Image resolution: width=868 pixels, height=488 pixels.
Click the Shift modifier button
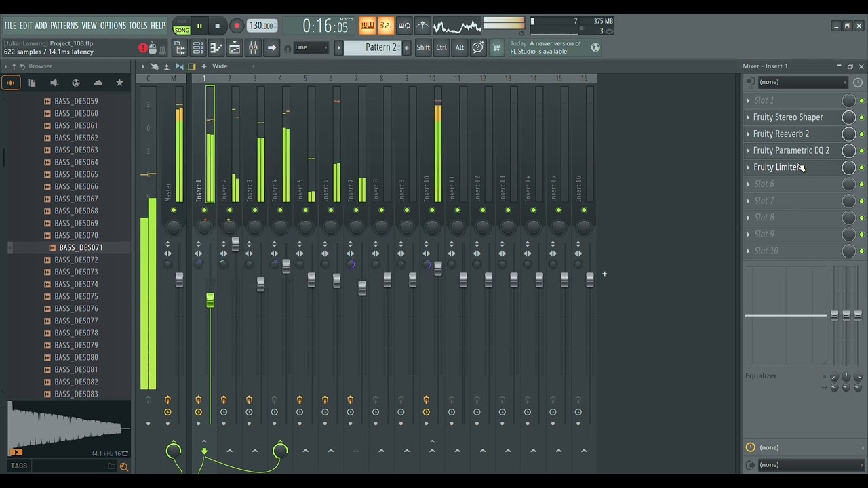(x=423, y=47)
